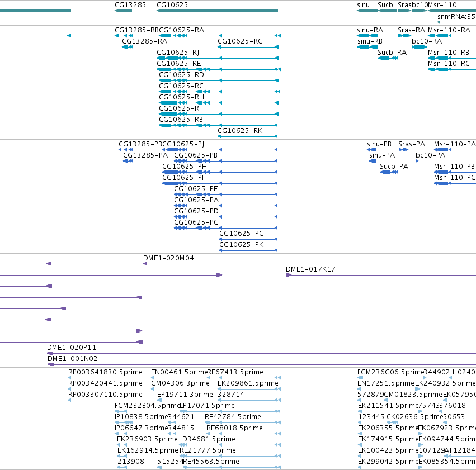
Task: Click EST RP003307110.5prime
Action: [x=105, y=395]
